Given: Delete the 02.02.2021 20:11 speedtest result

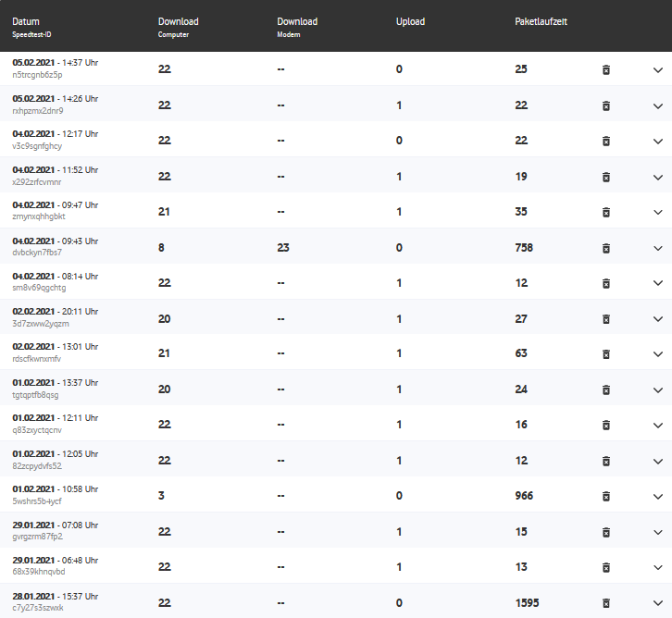Looking at the screenshot, I should (x=606, y=319).
